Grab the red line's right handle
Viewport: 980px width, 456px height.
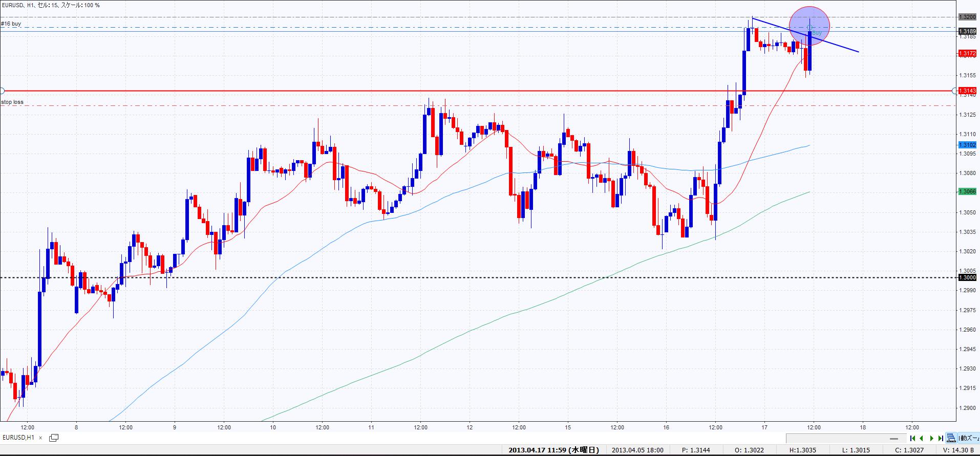click(954, 91)
